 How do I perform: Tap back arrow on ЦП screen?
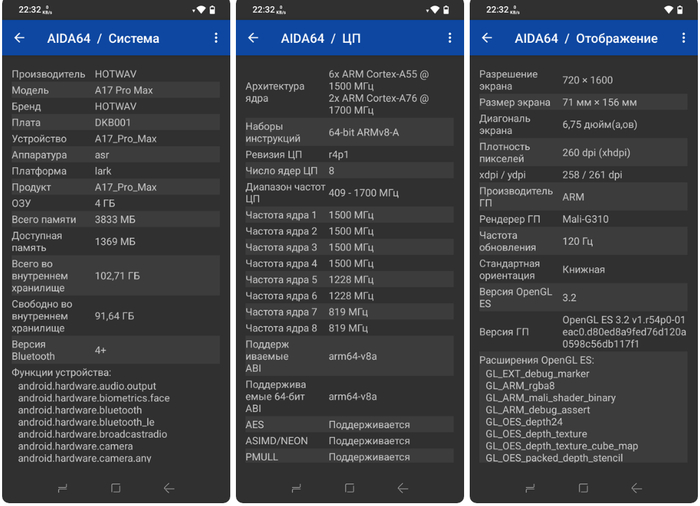[x=253, y=38]
